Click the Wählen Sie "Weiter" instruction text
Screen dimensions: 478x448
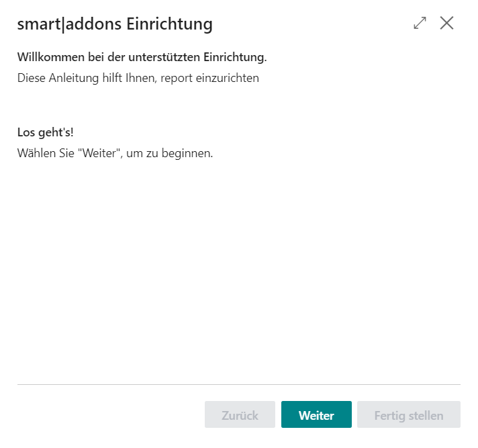pos(115,153)
